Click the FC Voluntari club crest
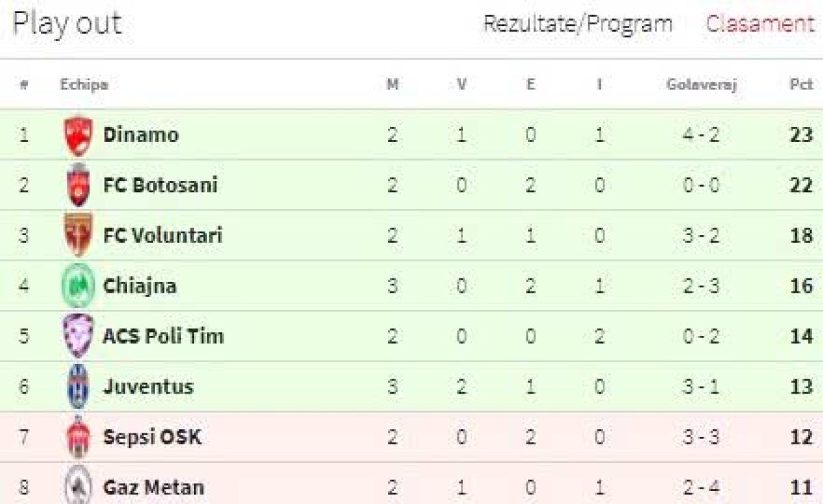The height and width of the screenshot is (504, 823). coord(78,235)
